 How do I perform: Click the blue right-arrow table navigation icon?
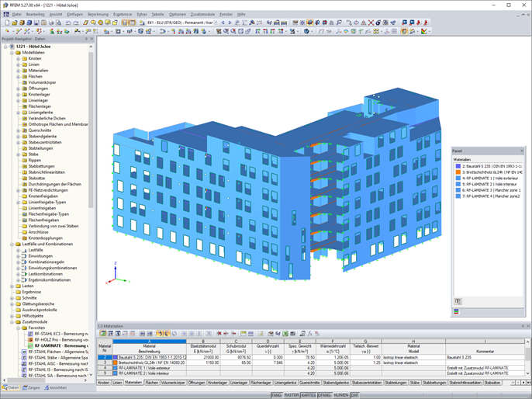point(150,334)
